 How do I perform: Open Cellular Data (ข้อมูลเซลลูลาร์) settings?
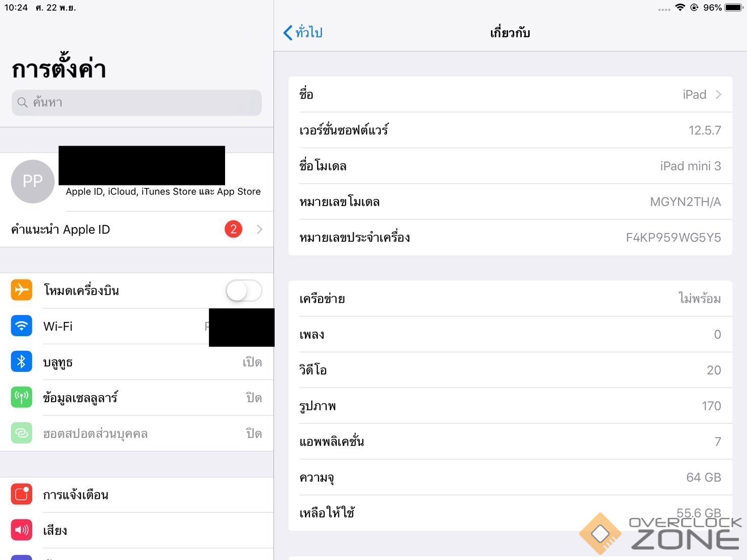(137, 397)
